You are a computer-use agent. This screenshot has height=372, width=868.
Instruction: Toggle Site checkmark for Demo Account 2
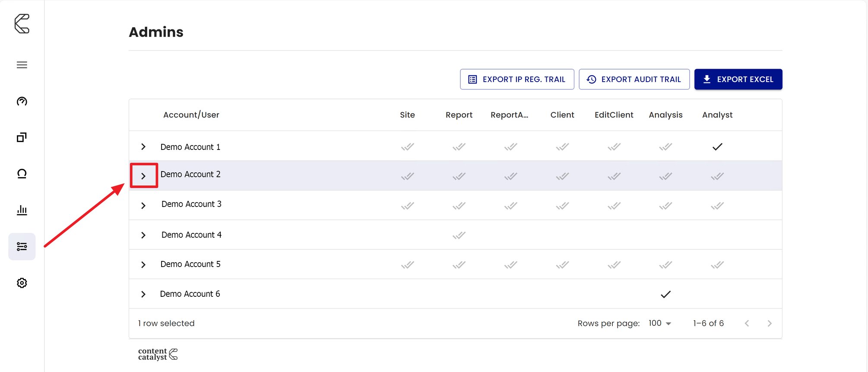click(x=407, y=176)
